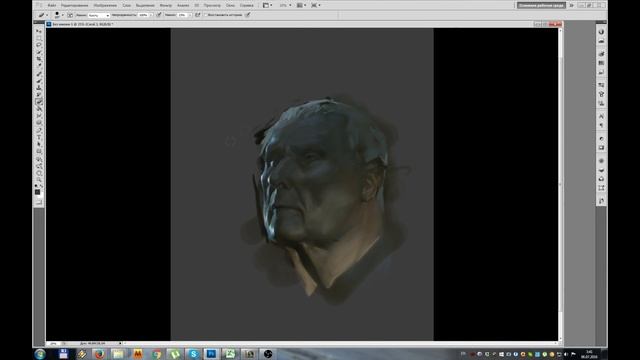The image size is (640, 360).
Task: Open the Файл menu
Action: 52,5
